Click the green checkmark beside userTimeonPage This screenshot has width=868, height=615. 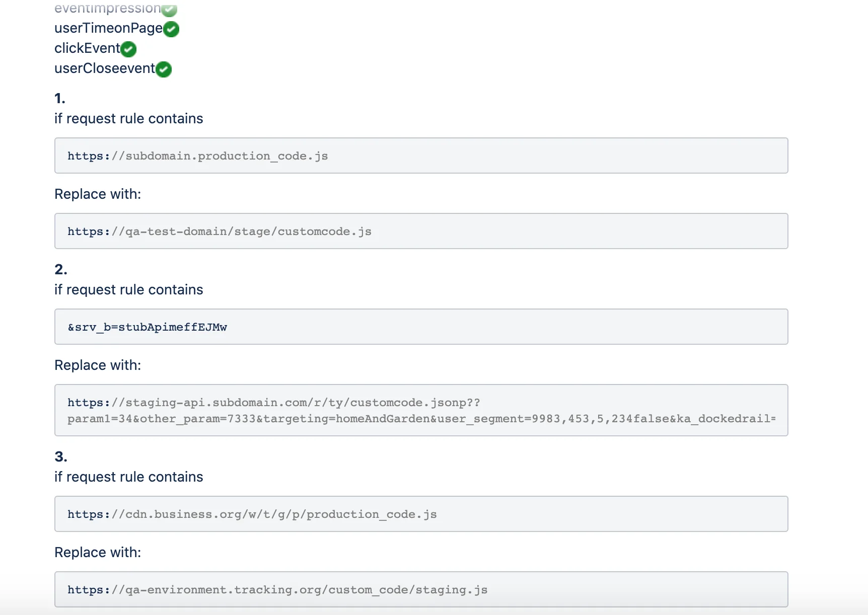click(171, 29)
